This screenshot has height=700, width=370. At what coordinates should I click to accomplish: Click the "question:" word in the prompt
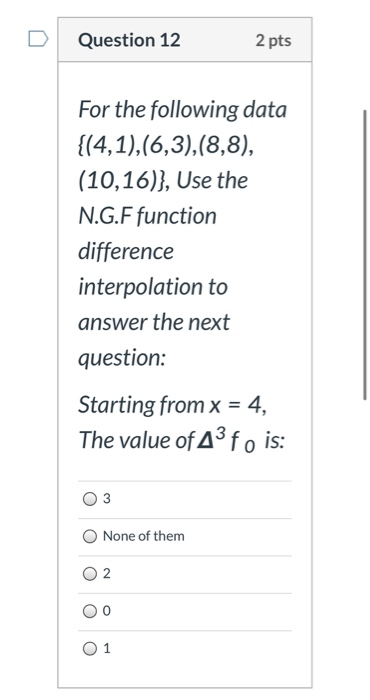122,358
